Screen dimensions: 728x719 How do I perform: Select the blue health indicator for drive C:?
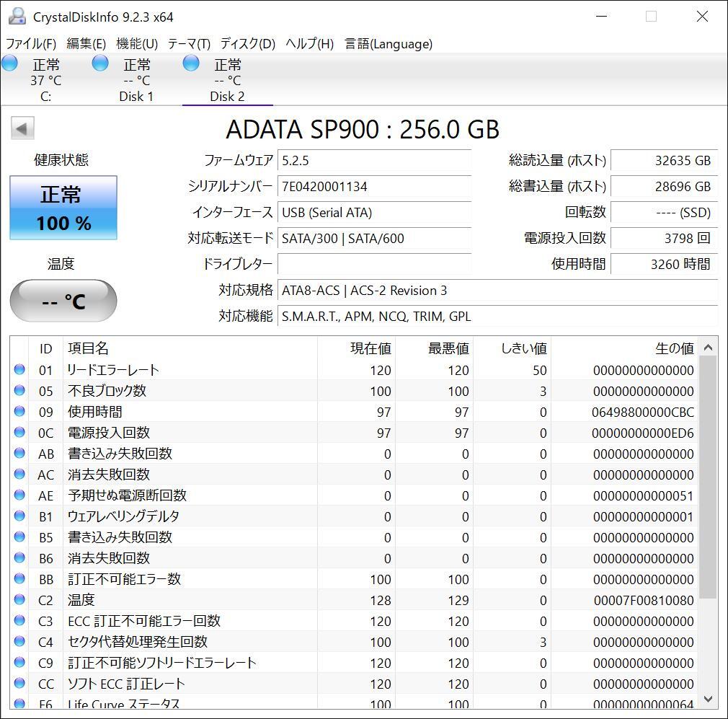(10, 63)
